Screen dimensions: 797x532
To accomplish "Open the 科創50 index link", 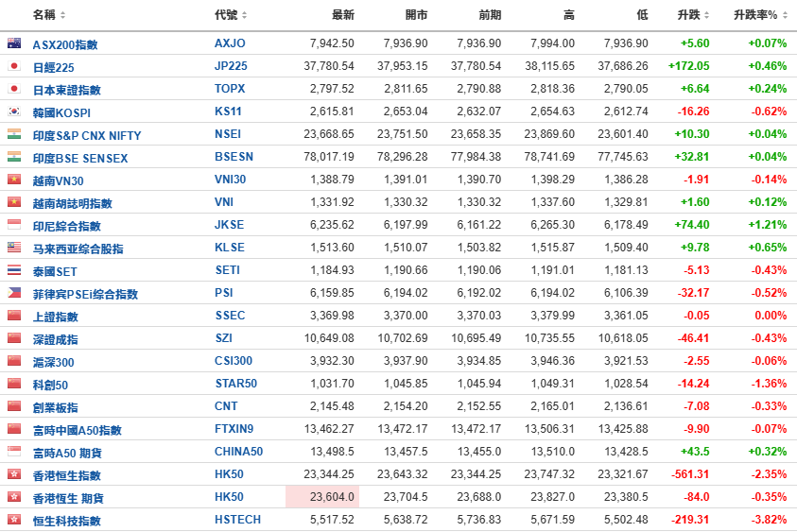I will click(x=50, y=386).
